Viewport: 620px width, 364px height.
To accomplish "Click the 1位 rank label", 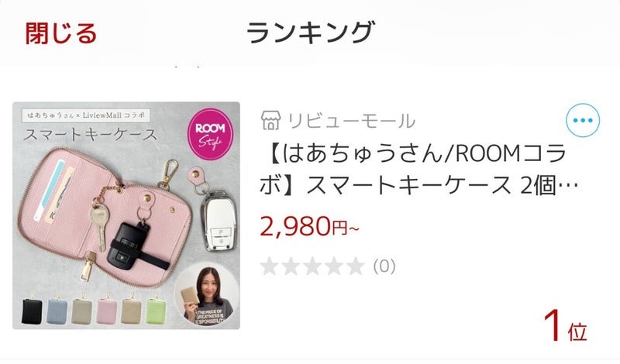I will [x=566, y=325].
